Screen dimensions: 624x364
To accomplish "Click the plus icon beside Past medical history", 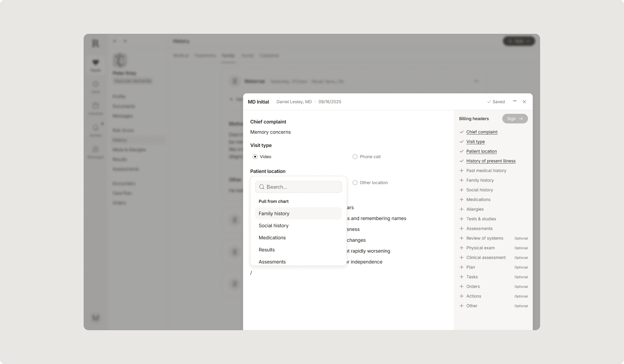I will [461, 171].
